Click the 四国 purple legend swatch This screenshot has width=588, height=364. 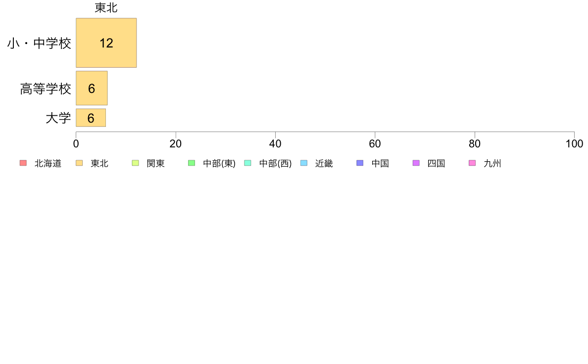416,163
